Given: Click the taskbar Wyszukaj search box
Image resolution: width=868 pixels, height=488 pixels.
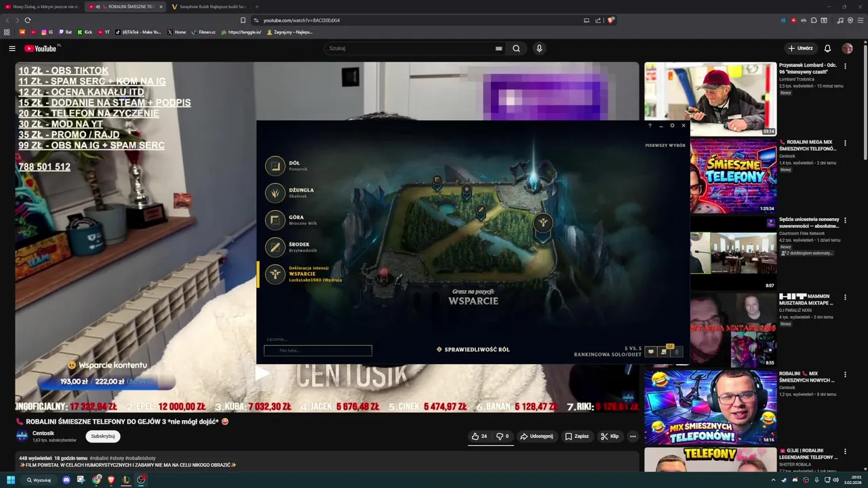Looking at the screenshot, I should click(x=39, y=480).
